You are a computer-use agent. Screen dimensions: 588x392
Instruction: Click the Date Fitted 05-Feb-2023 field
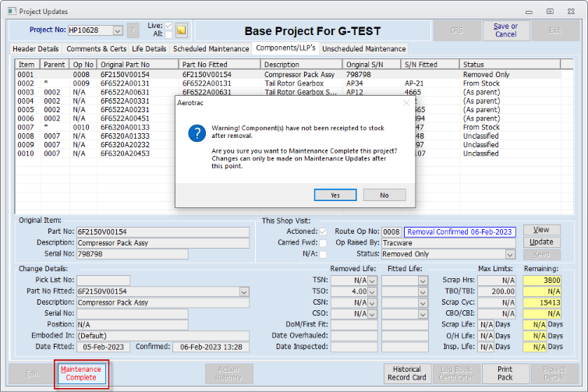pyautogui.click(x=104, y=347)
